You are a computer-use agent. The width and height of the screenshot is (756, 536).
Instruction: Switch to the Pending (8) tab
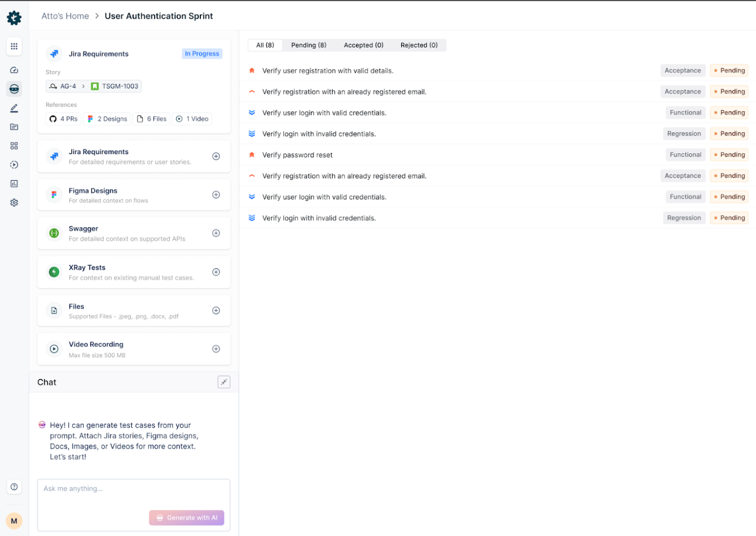tap(309, 45)
